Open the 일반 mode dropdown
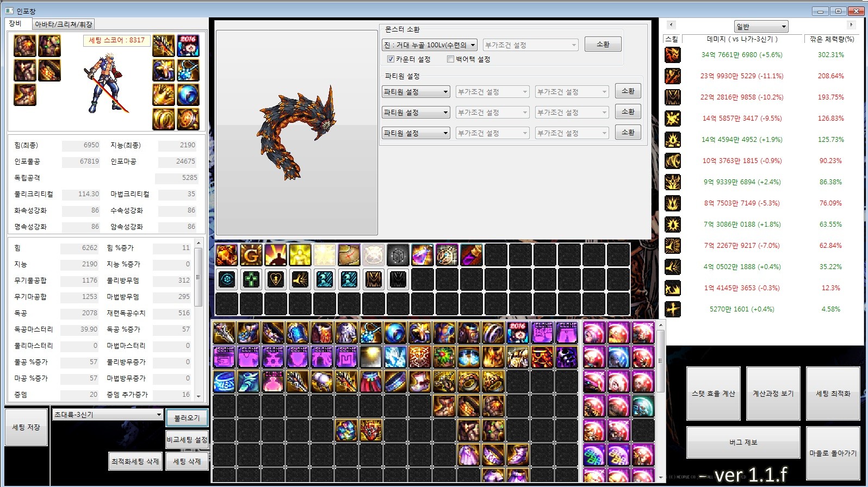The image size is (868, 487). [x=760, y=27]
